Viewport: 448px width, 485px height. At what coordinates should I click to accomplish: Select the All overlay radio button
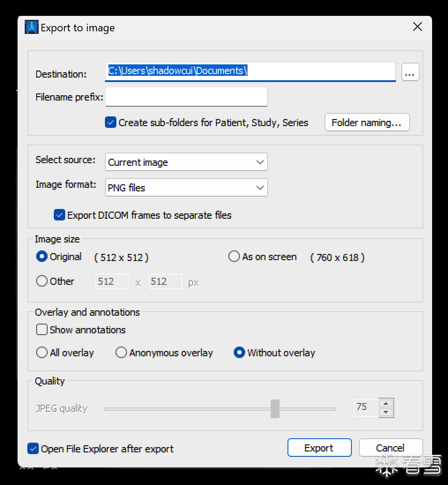pos(42,353)
